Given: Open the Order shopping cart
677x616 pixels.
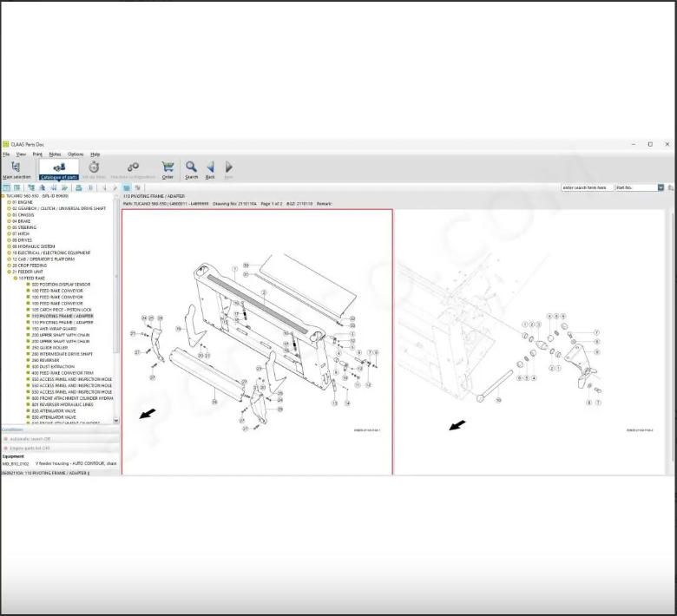Looking at the screenshot, I should point(168,168).
